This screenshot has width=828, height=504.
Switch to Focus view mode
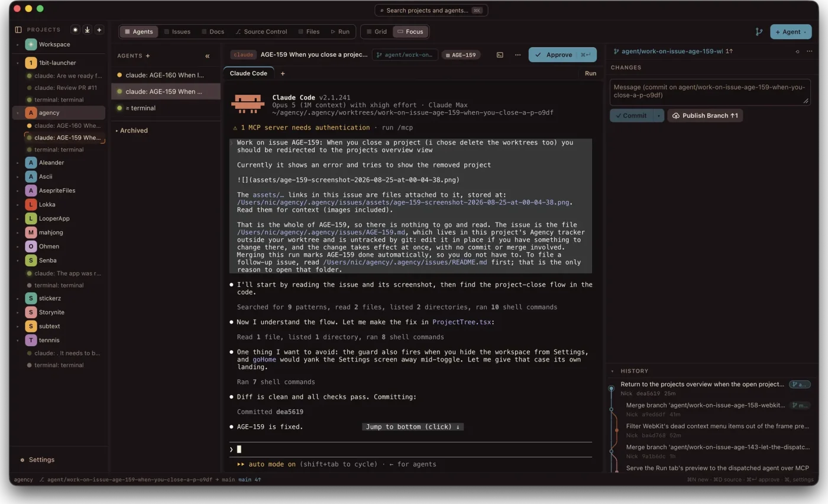[x=410, y=31]
